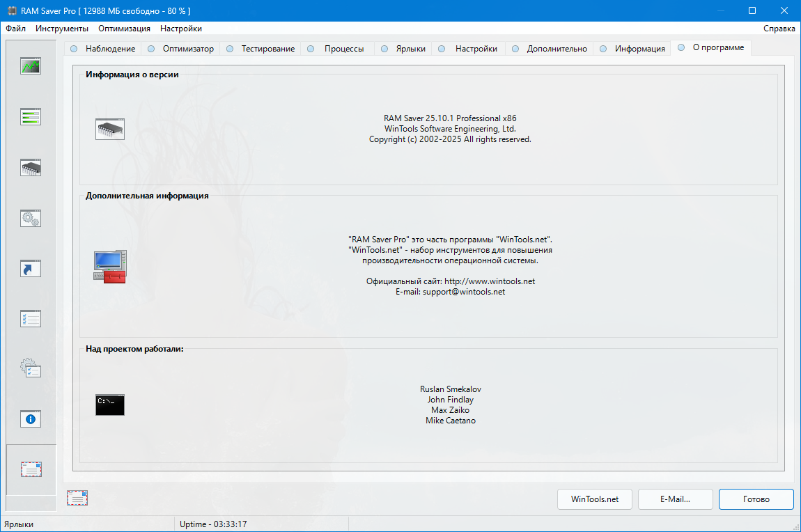The image size is (801, 532).
Task: Click the RAM chip icon in version info
Action: [110, 130]
